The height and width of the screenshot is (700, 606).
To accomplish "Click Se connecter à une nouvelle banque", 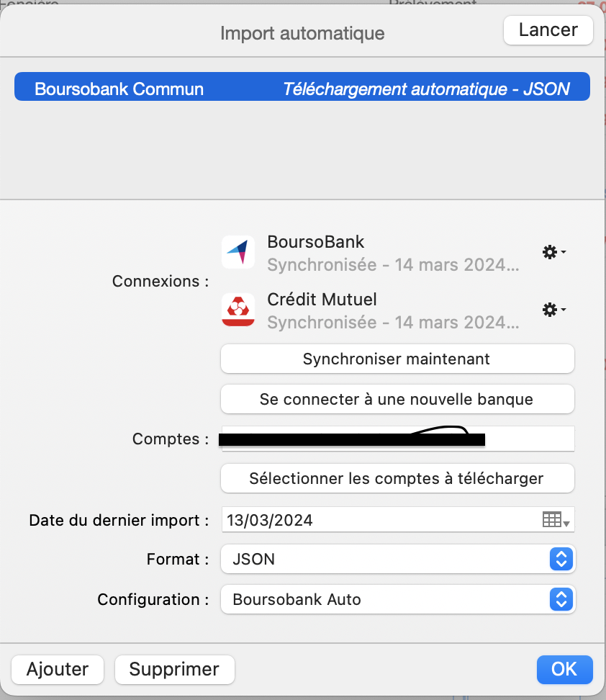I will 397,399.
